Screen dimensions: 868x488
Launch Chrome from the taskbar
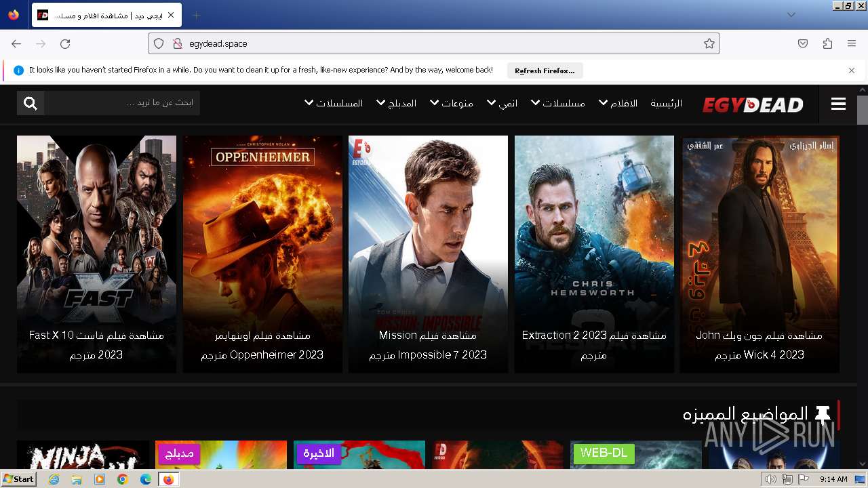pos(122,479)
